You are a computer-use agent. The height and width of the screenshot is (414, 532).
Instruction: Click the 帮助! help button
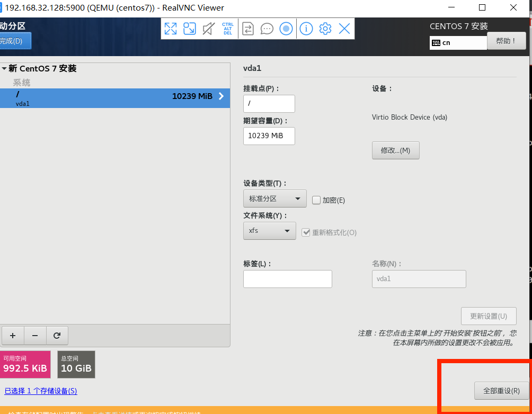(x=506, y=41)
